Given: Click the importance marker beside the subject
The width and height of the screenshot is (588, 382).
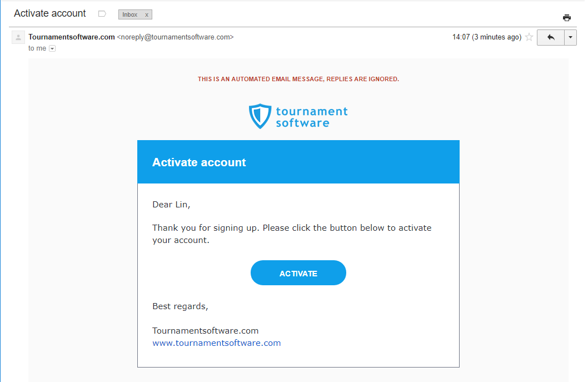Looking at the screenshot, I should [x=102, y=14].
